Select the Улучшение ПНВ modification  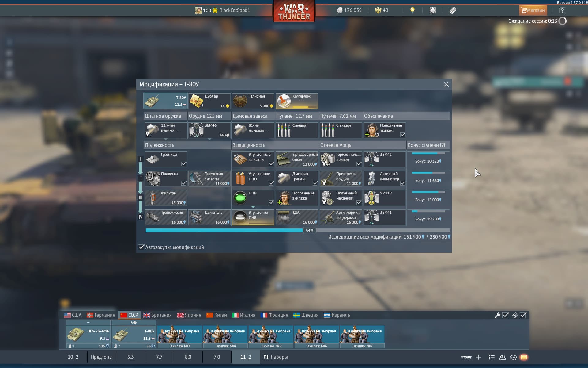(253, 217)
